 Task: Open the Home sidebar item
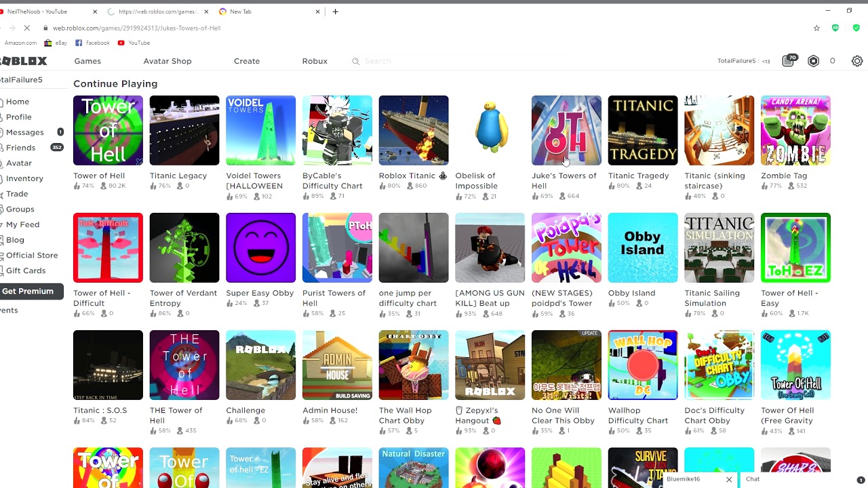[x=18, y=102]
